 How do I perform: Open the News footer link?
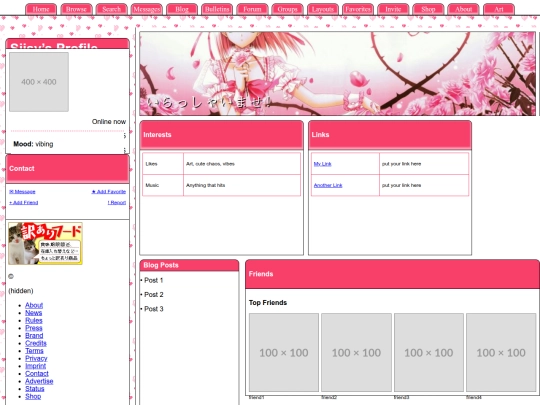click(33, 313)
